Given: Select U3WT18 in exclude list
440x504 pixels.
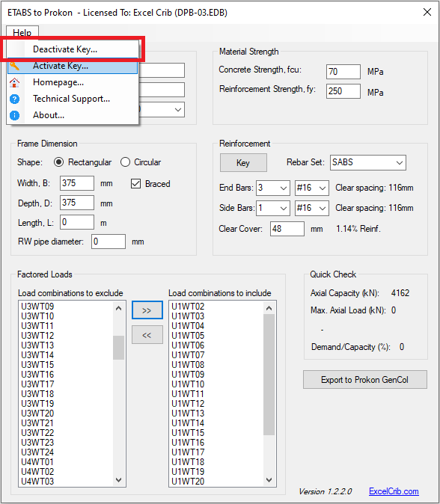Looking at the screenshot, I should click(x=37, y=394).
